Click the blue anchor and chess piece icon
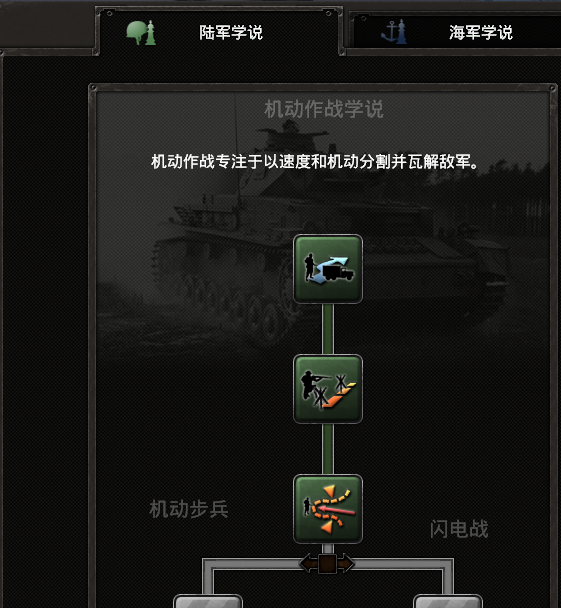 394,32
